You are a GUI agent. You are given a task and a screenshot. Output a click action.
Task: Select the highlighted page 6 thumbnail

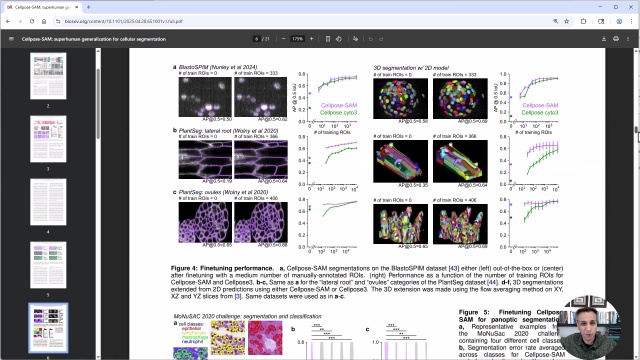tap(48, 328)
